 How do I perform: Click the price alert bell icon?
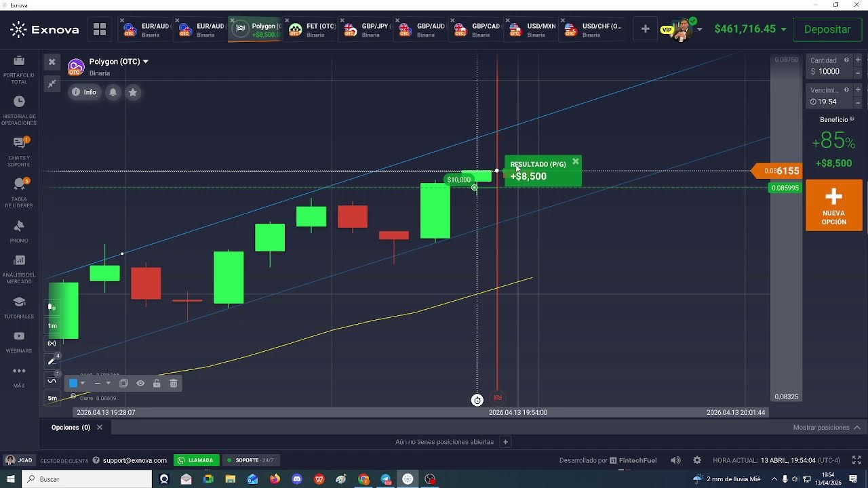click(113, 92)
